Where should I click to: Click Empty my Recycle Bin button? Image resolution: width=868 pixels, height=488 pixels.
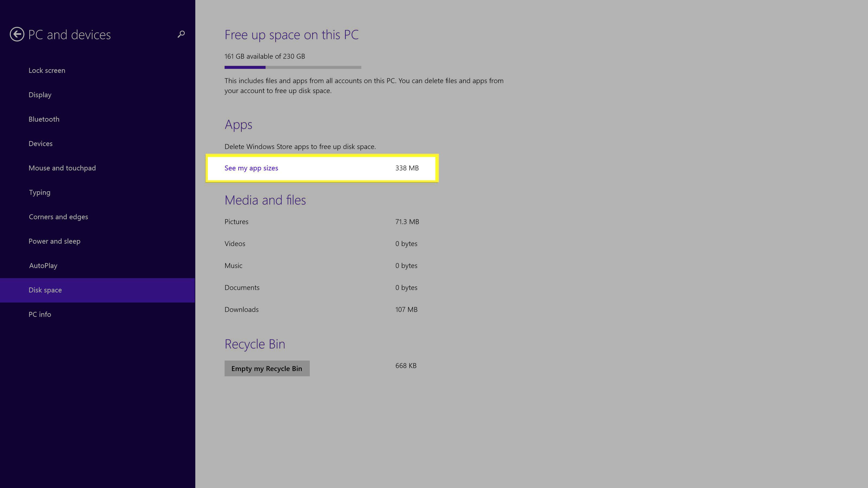(267, 368)
